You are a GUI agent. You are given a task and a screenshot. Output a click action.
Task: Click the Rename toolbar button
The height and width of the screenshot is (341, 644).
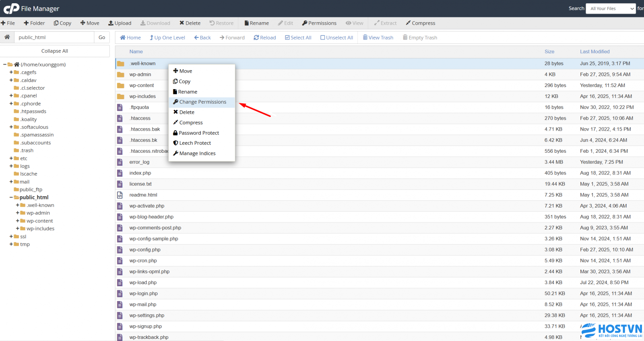click(x=256, y=23)
